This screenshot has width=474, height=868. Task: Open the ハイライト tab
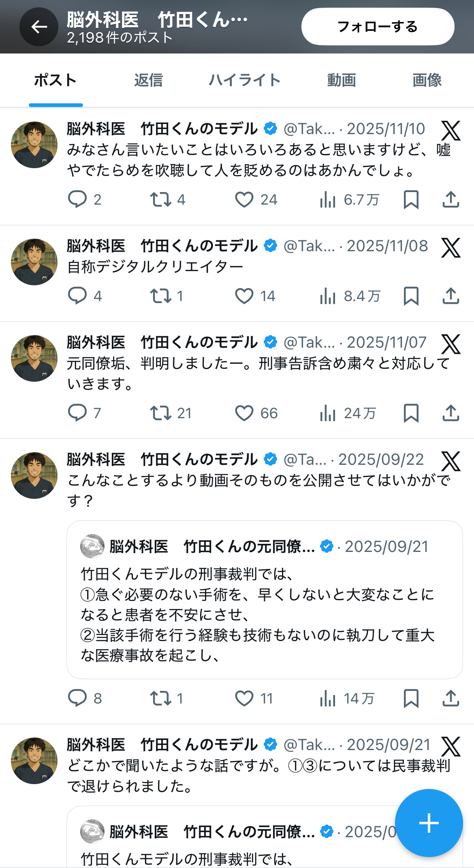tap(245, 80)
